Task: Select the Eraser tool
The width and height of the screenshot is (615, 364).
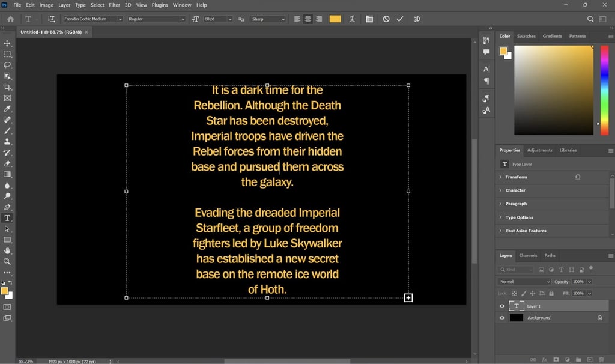Action: [7, 163]
